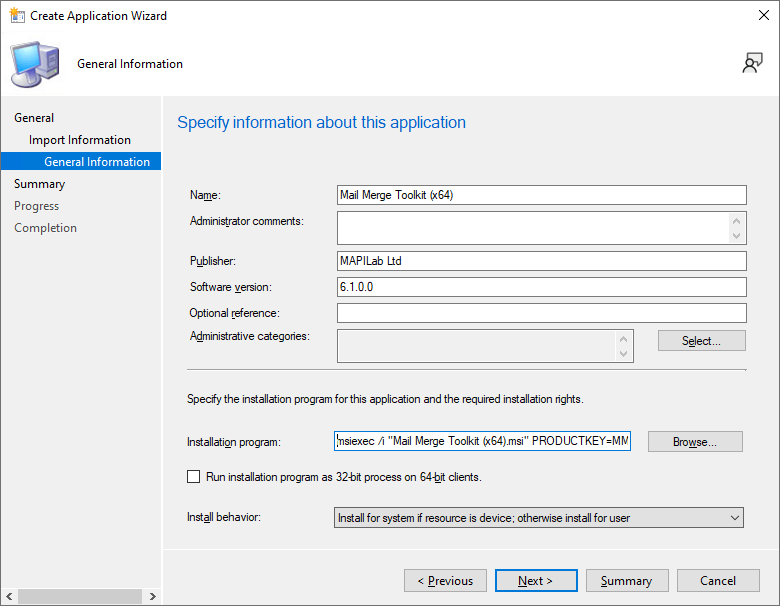This screenshot has height=606, width=780.
Task: Edit the Software version field
Action: pos(542,287)
